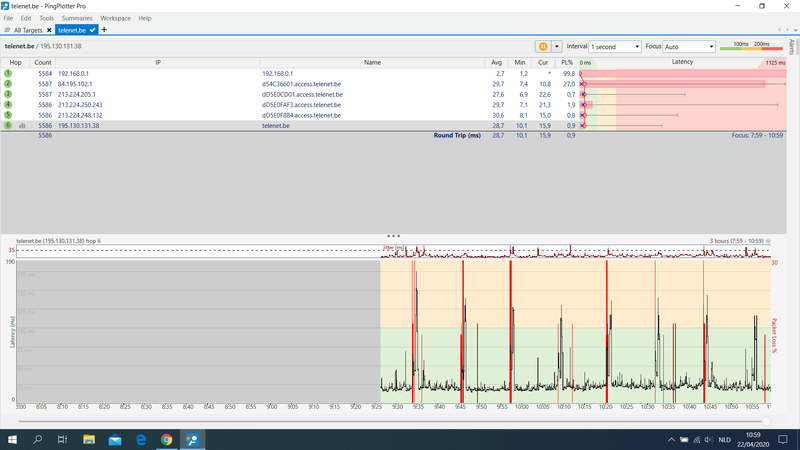Open the Workspace menu

pyautogui.click(x=115, y=18)
